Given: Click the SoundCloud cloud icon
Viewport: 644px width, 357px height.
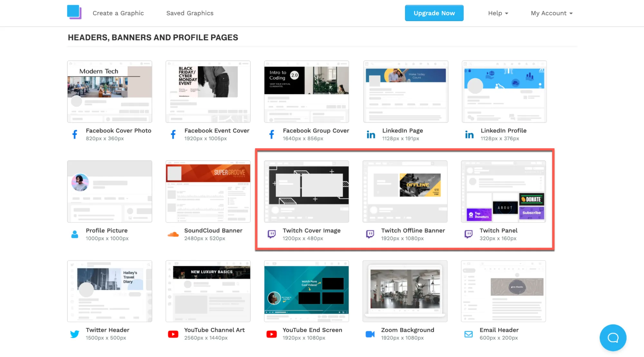Looking at the screenshot, I should coord(173,234).
